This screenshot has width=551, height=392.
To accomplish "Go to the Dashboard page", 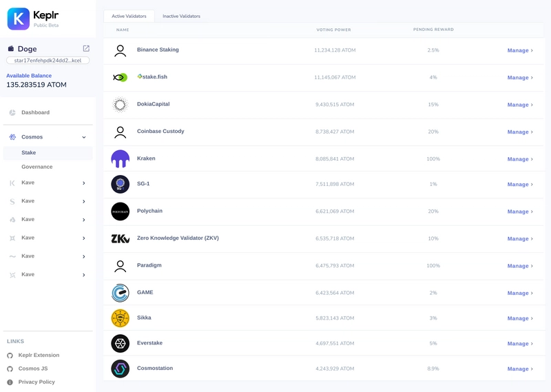I will pos(35,112).
